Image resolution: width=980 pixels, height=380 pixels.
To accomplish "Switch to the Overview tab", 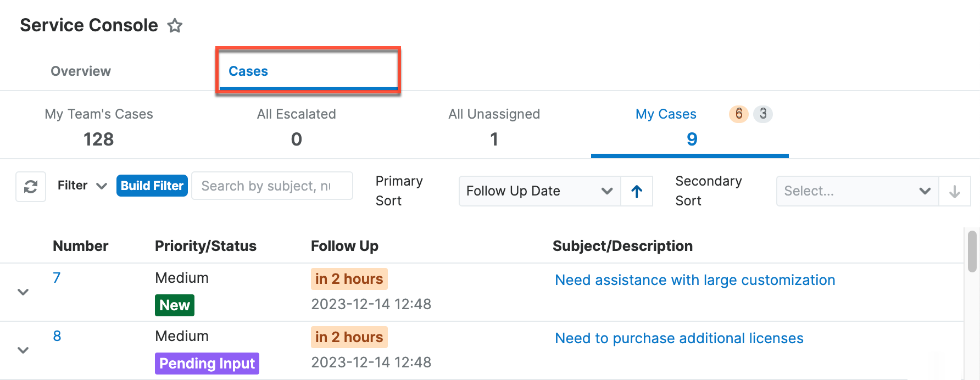I will (80, 71).
